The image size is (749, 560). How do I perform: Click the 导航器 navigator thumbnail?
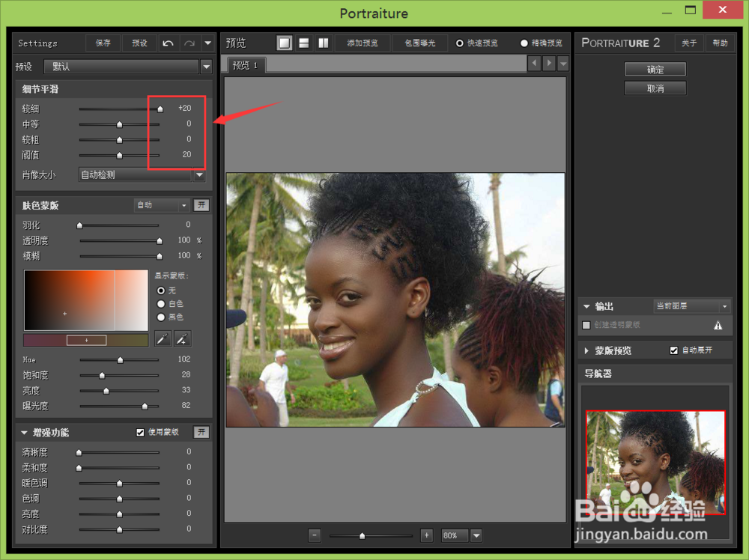(655, 462)
